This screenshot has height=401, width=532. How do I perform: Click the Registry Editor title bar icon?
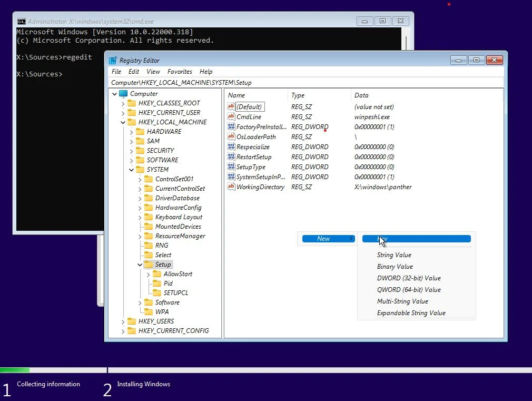[113, 61]
